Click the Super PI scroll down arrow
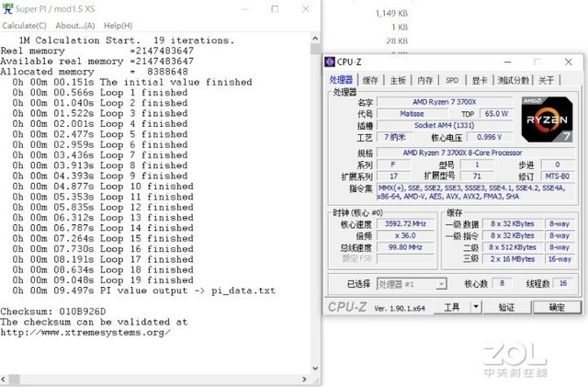 (315, 369)
